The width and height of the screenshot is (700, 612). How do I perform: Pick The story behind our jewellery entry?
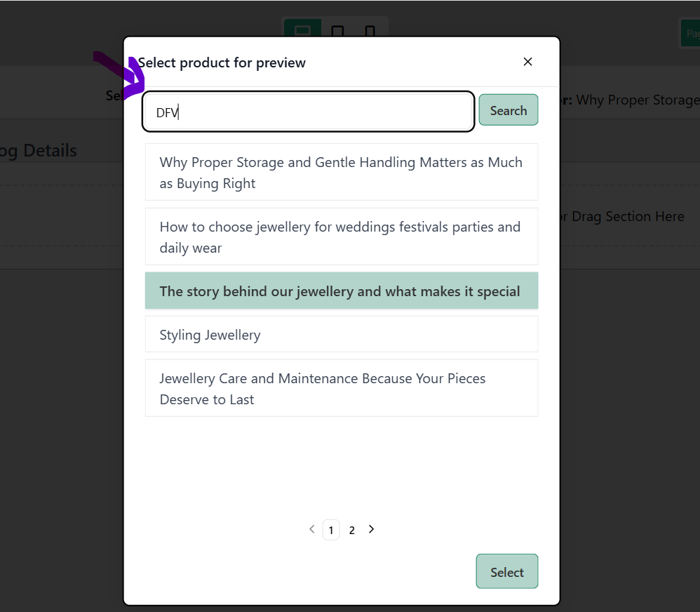342,291
